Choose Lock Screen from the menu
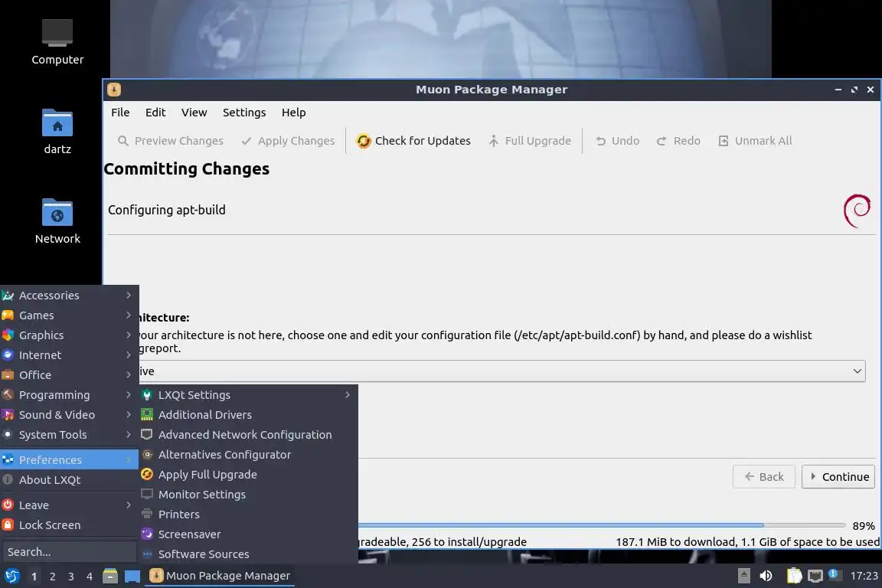 [x=69, y=525]
